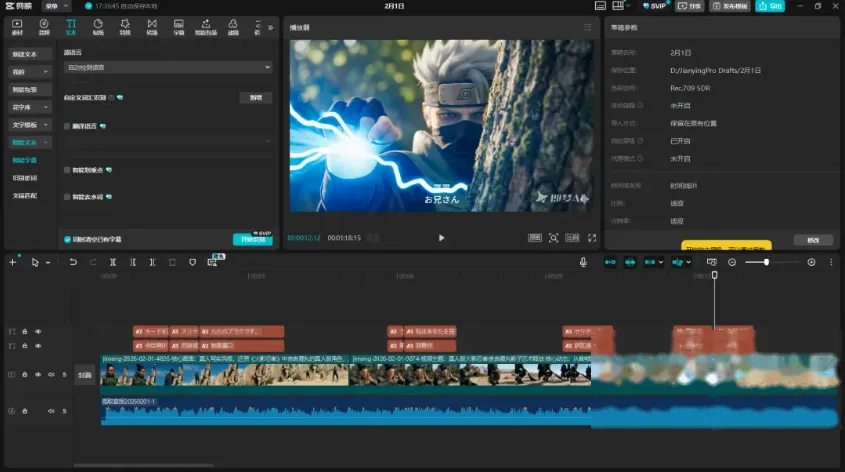Open the Filters tab icon

(233, 27)
